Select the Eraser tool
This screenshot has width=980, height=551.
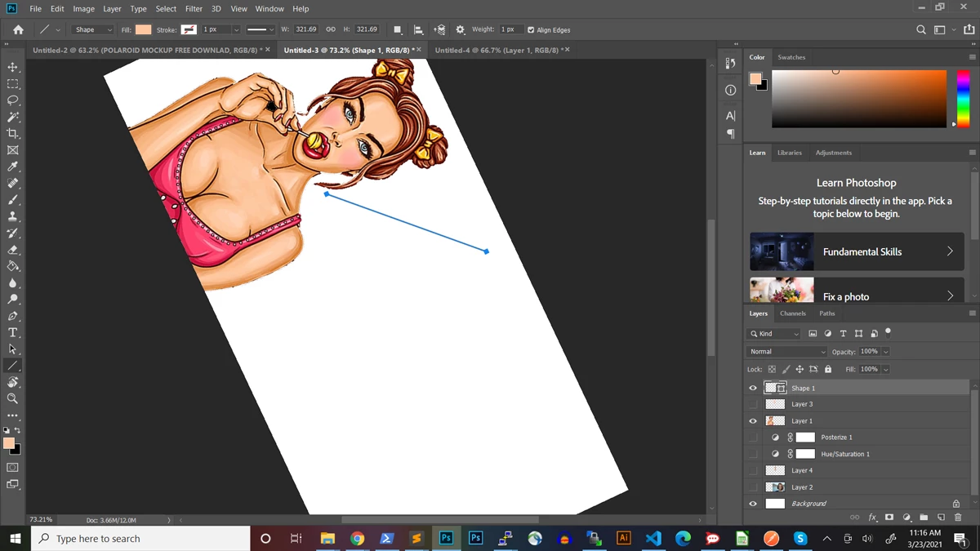[13, 250]
